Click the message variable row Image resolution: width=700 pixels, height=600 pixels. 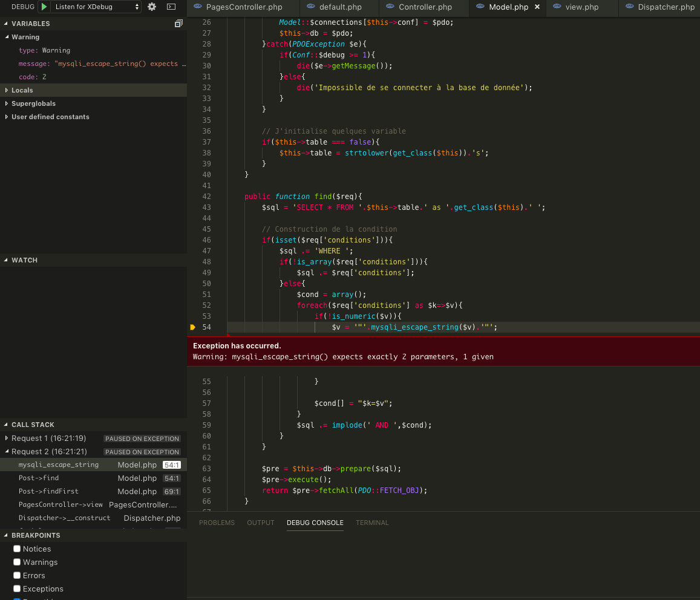(93, 64)
